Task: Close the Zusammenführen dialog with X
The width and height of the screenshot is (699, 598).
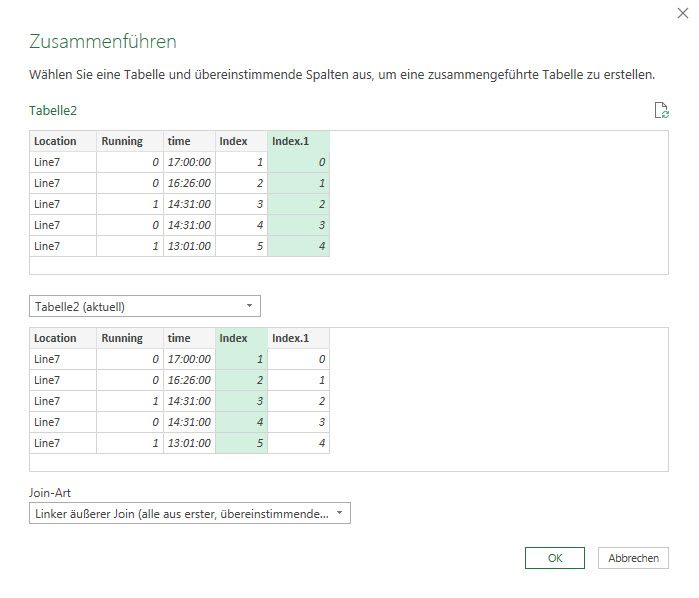Action: coord(683,13)
